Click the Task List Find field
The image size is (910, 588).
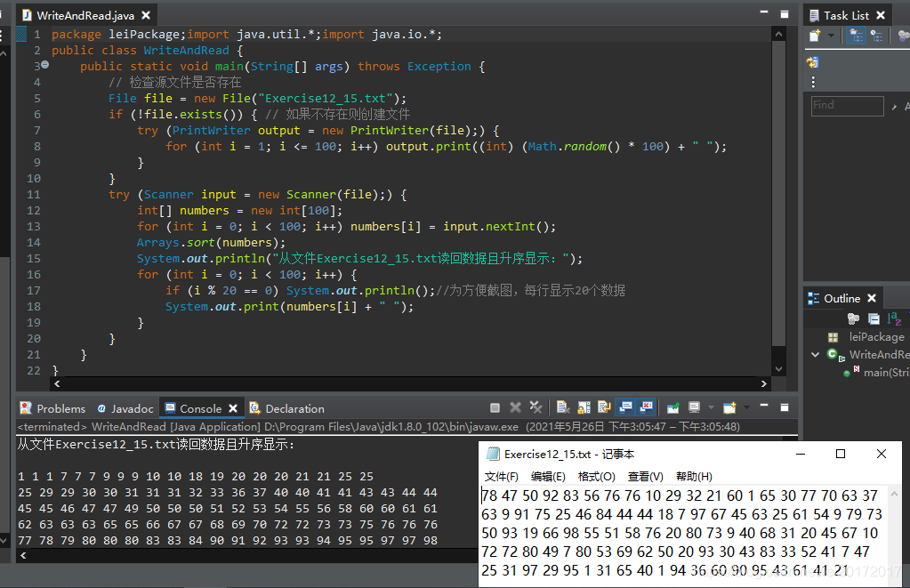[x=848, y=106]
